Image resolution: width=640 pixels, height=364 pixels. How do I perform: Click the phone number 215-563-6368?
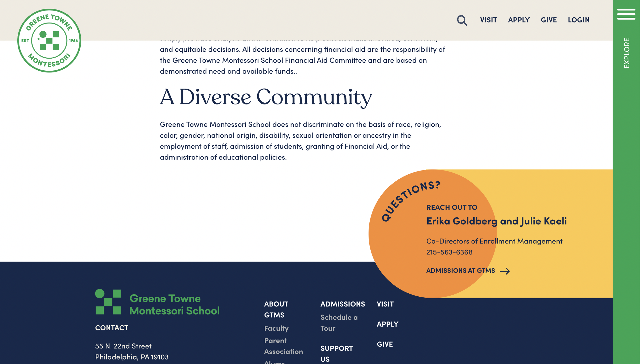(449, 252)
